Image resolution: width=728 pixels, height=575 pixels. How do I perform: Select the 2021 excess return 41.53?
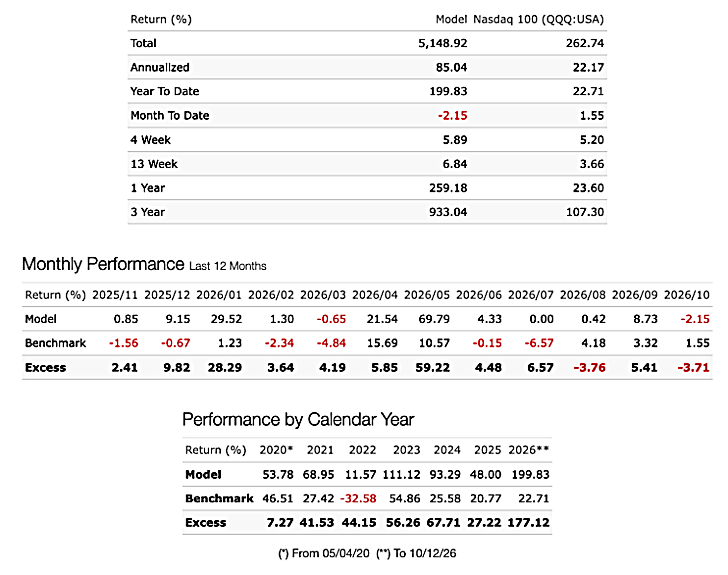coord(317,523)
